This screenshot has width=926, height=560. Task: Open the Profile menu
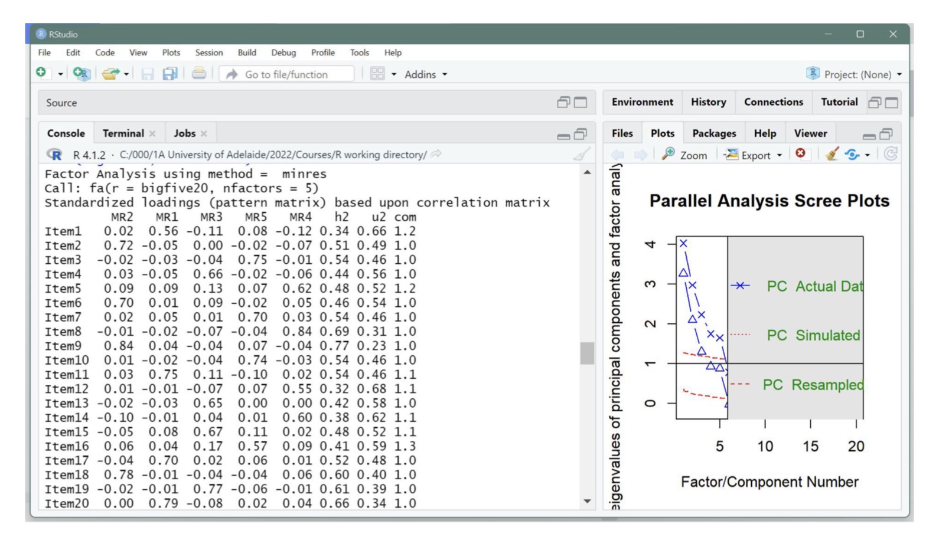pyautogui.click(x=323, y=53)
